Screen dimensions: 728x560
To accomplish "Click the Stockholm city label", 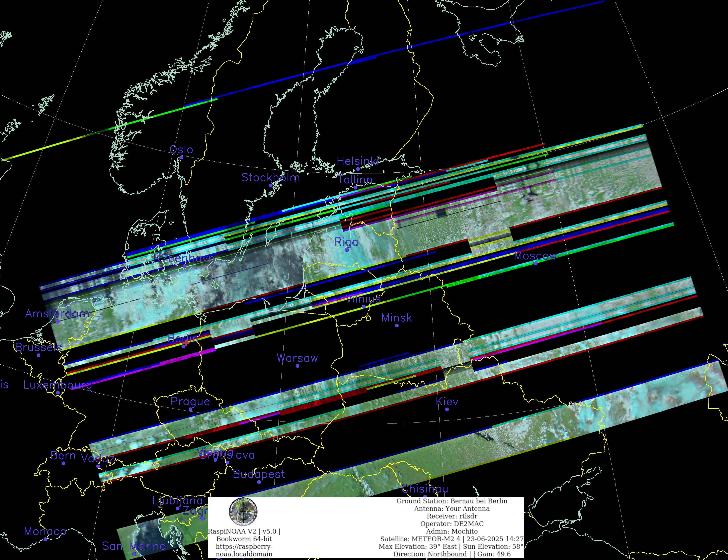I will (x=271, y=177).
